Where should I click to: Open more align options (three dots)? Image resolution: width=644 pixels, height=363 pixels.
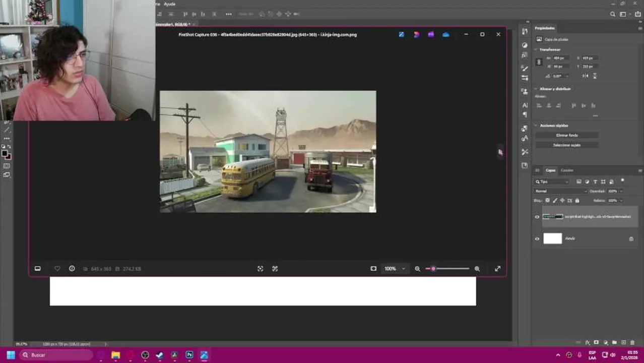coord(595,115)
